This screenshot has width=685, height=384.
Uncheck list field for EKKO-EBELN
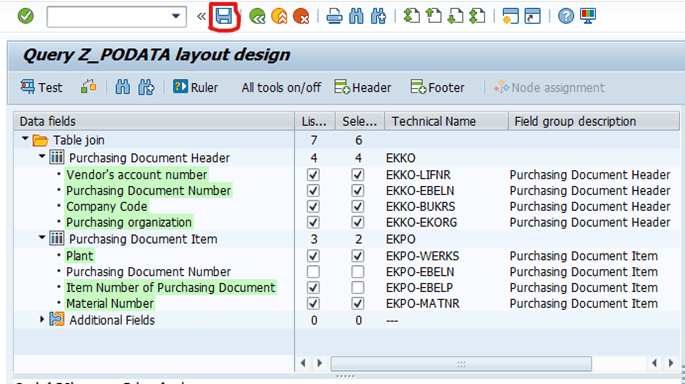point(313,191)
